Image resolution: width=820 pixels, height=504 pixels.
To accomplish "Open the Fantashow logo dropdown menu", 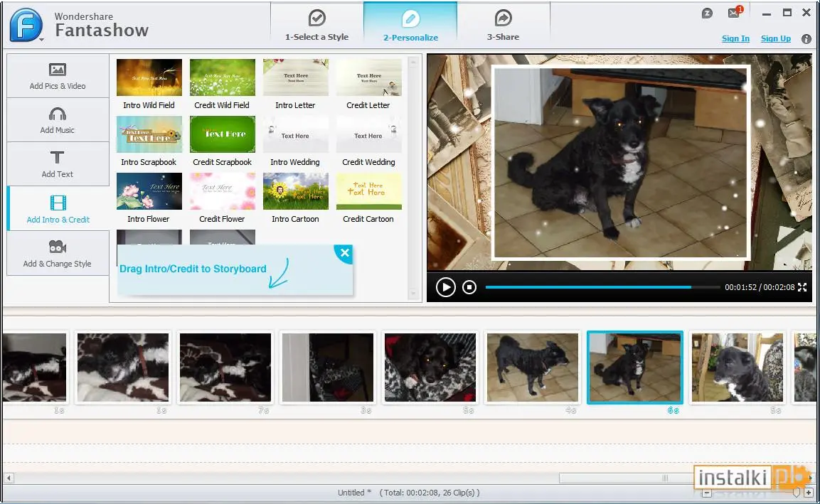I will click(26, 25).
